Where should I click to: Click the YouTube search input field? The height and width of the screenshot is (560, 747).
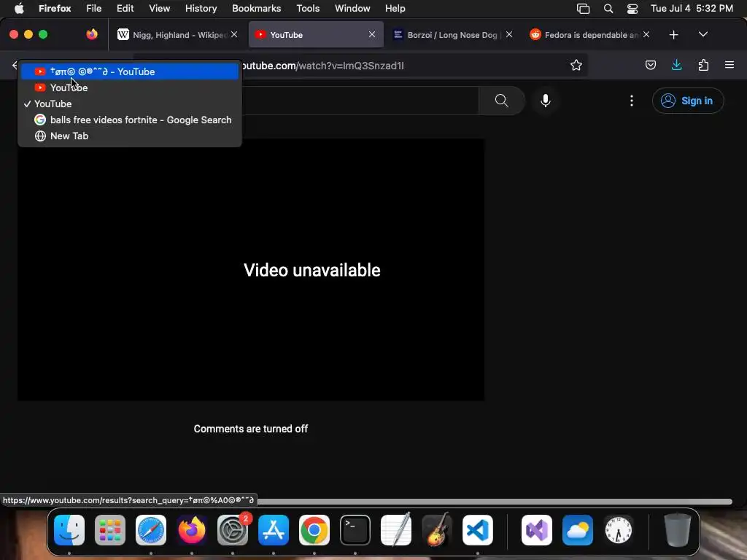[360, 101]
